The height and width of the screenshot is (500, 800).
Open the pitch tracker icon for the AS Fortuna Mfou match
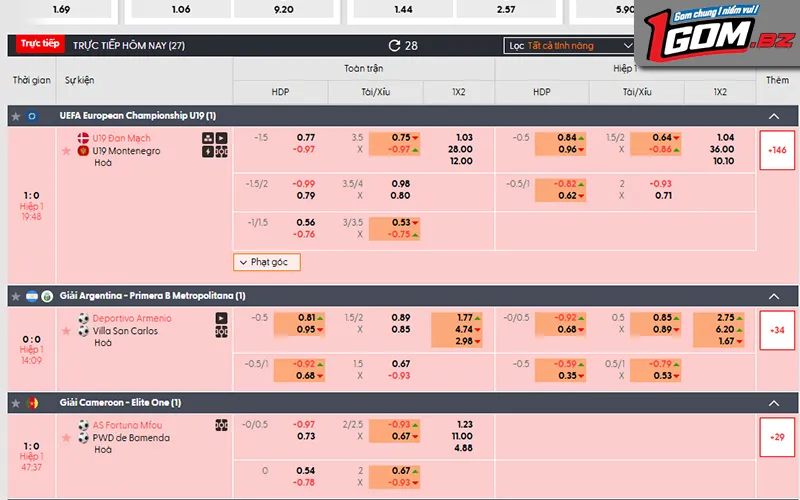(221, 425)
